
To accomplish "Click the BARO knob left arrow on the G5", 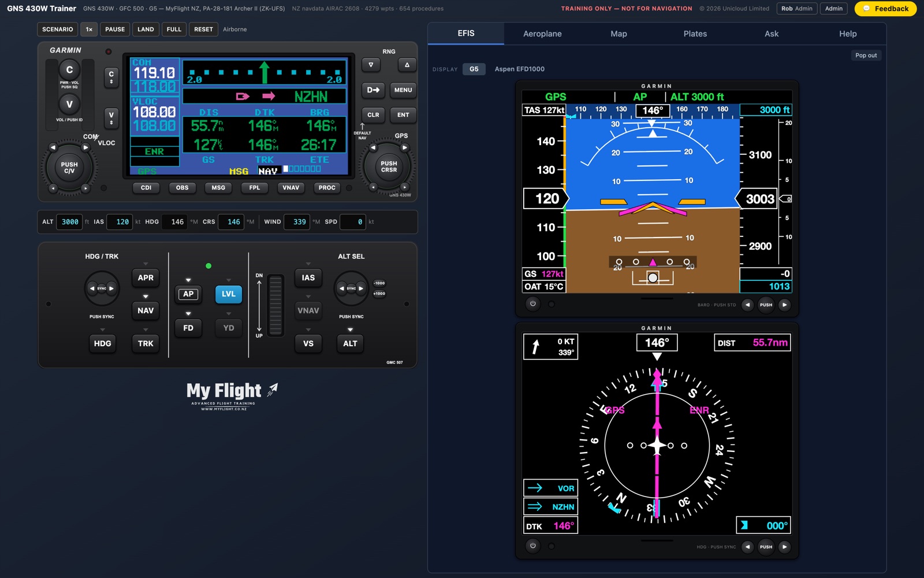I will click(747, 305).
